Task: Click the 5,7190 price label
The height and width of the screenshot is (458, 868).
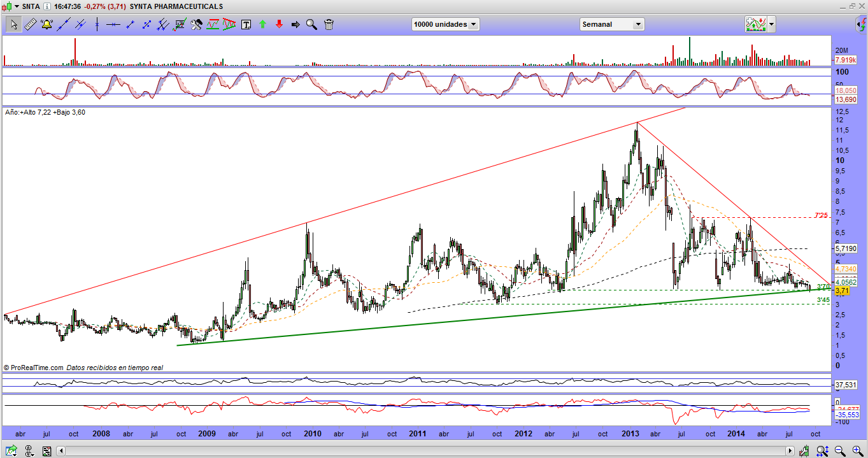Action: (845, 248)
